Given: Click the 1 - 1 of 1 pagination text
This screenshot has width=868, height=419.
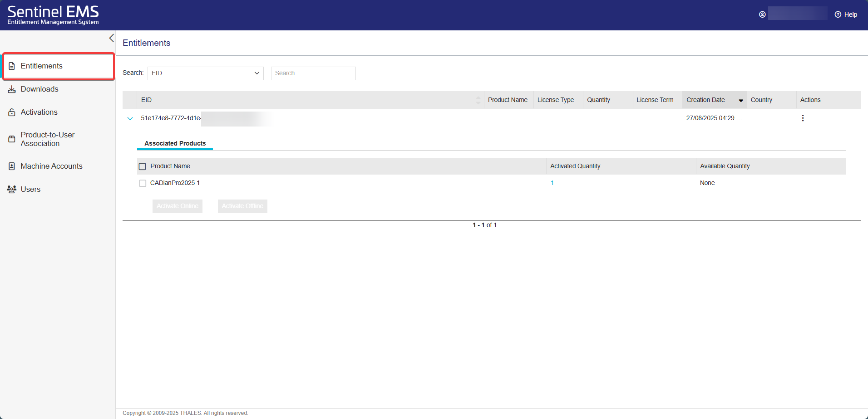Looking at the screenshot, I should [x=484, y=225].
